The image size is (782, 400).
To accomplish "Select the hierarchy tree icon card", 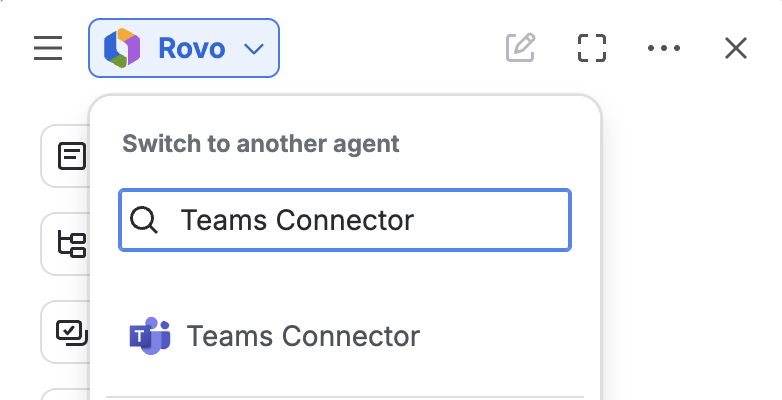I will pos(65,244).
